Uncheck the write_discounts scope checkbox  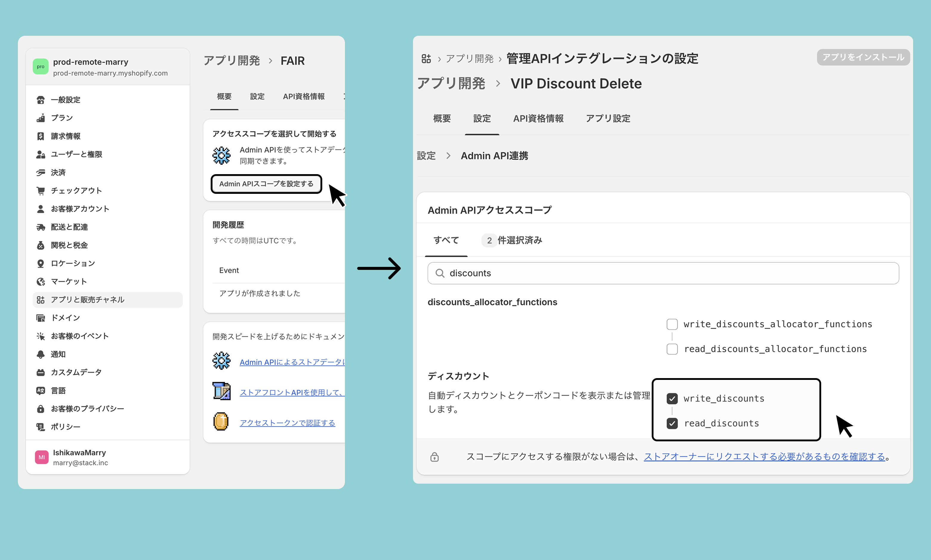point(672,398)
